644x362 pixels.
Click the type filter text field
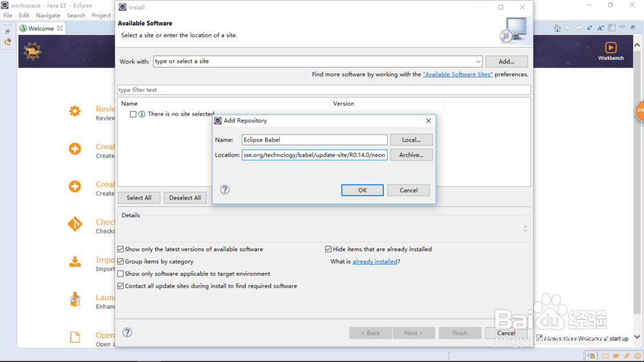tap(324, 90)
